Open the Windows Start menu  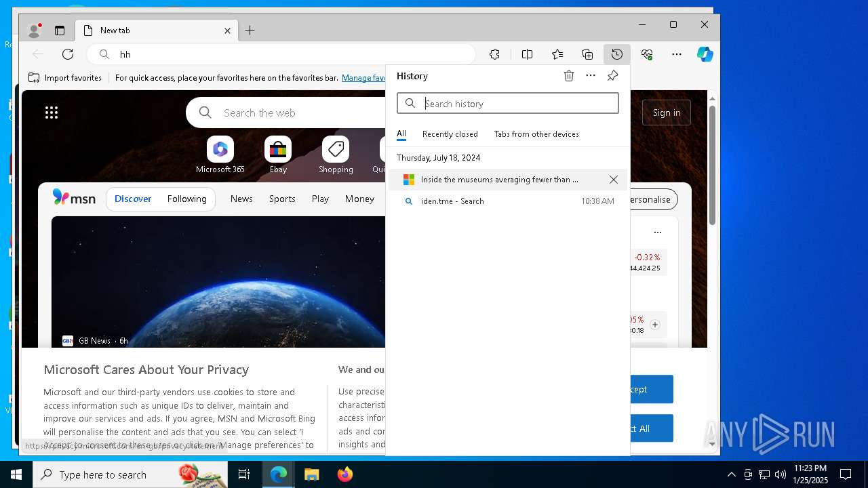(x=16, y=474)
